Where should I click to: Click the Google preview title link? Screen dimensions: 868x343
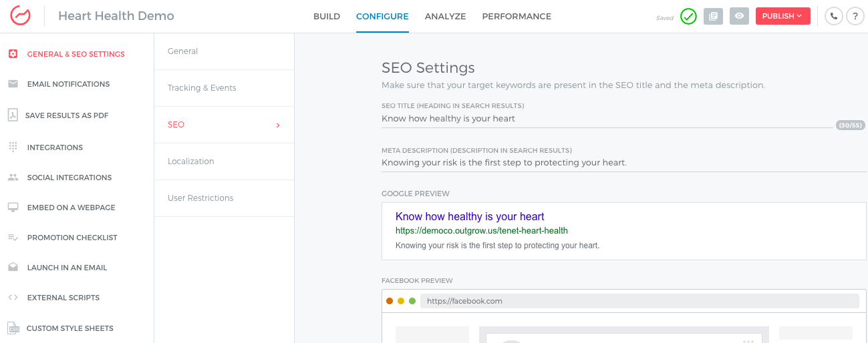(470, 216)
